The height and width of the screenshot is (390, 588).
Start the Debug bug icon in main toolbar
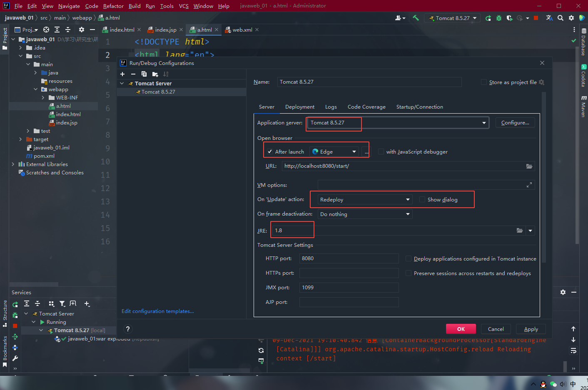[499, 18]
